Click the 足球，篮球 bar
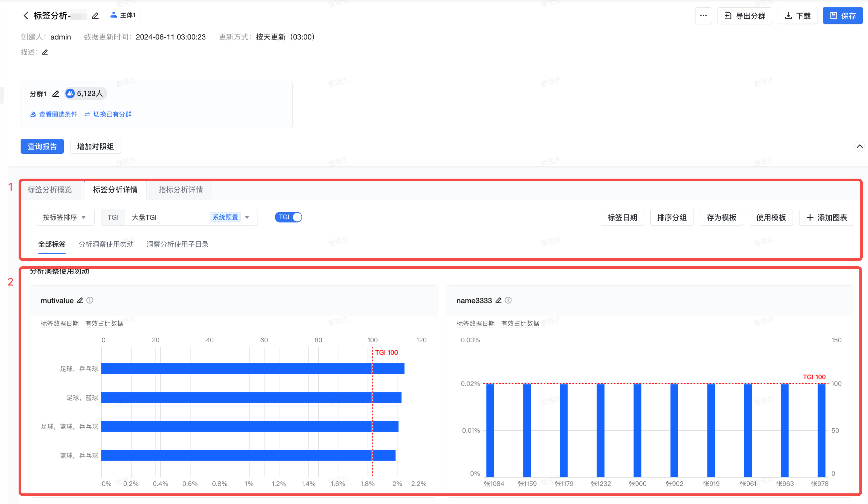 pos(252,397)
